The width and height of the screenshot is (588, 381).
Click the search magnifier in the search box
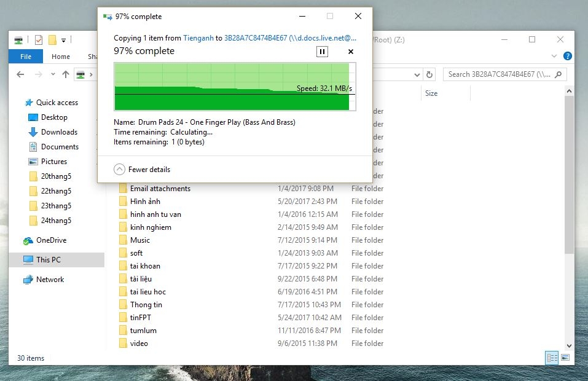[x=557, y=74]
